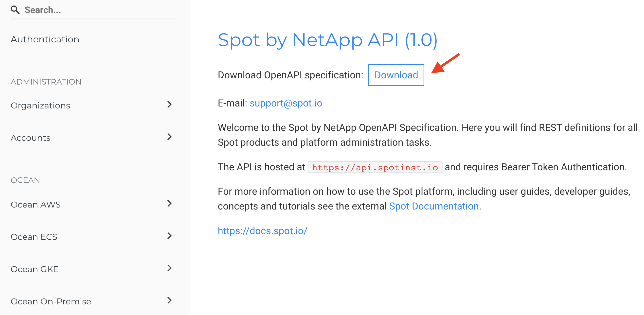Click the support@spot.io email link
Image resolution: width=644 pixels, height=315 pixels.
tap(286, 103)
